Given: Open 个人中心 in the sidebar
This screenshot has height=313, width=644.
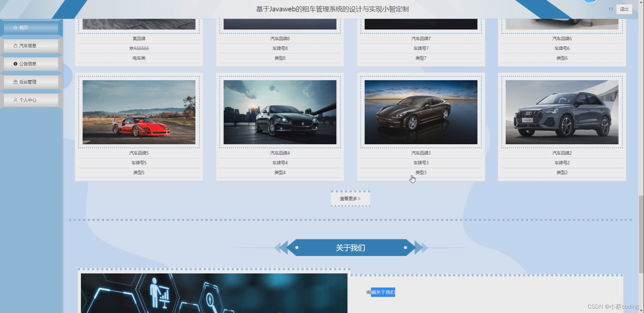Looking at the screenshot, I should tap(31, 100).
